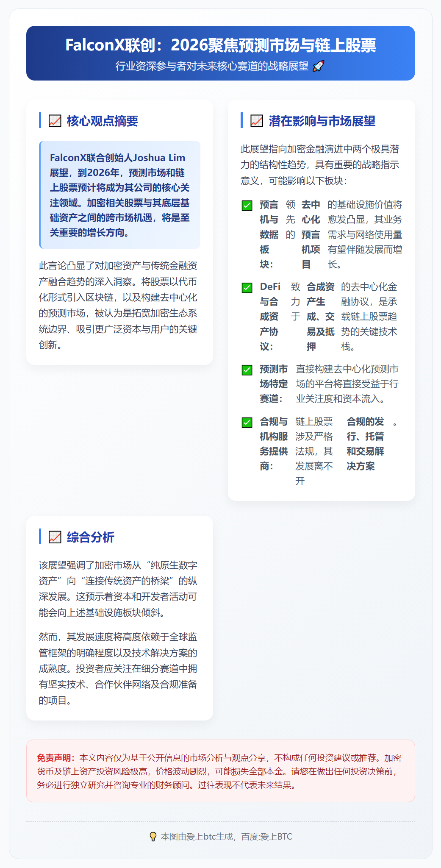The image size is (441, 868).
Task: Click the chart icon beside 潜在影响与市场展望
Action: [x=257, y=121]
